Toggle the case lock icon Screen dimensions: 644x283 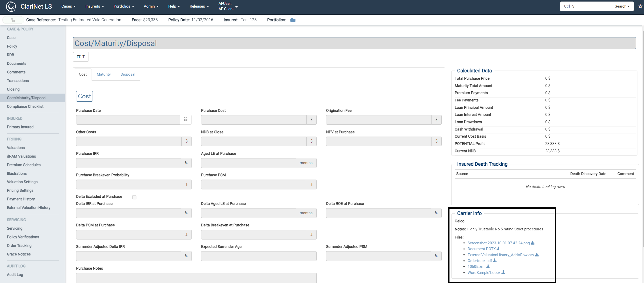13,20
